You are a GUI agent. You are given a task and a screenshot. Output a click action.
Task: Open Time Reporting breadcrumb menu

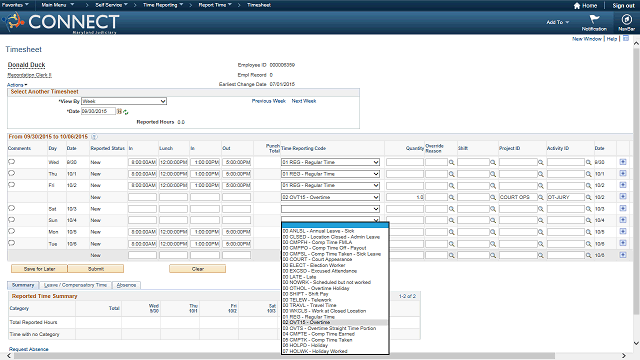click(x=163, y=5)
